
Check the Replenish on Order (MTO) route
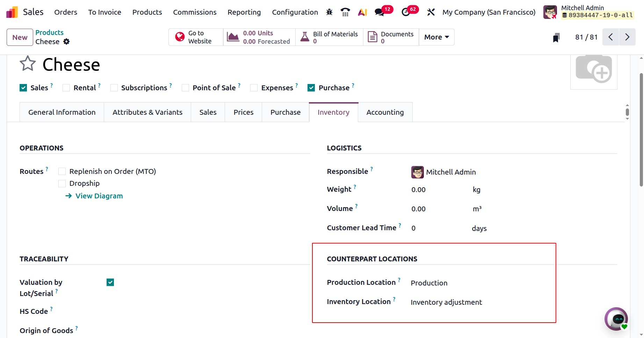tap(62, 171)
